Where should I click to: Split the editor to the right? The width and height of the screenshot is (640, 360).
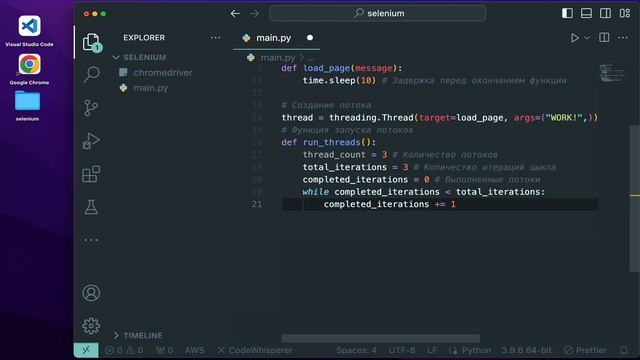pyautogui.click(x=604, y=38)
